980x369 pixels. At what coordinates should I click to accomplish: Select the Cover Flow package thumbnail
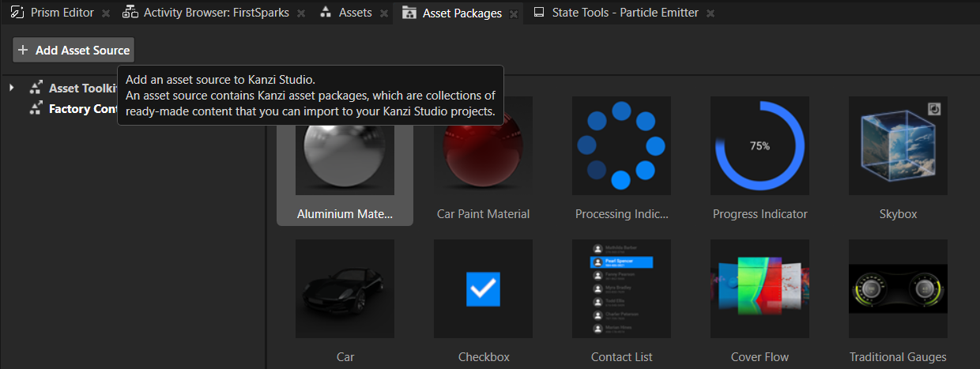(x=759, y=288)
